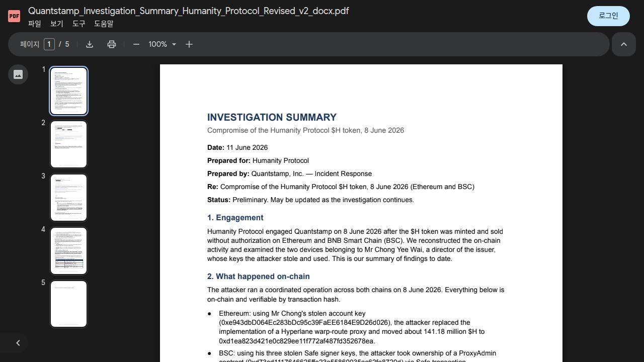Zoom out with the minus icon
This screenshot has height=362, width=644.
136,44
